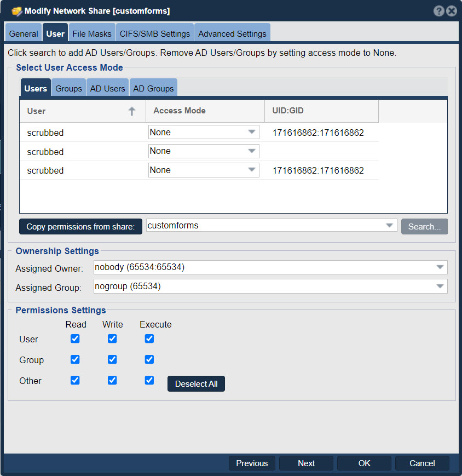
Task: Click first row UID:GID value 171616862:171616862
Action: (x=318, y=133)
